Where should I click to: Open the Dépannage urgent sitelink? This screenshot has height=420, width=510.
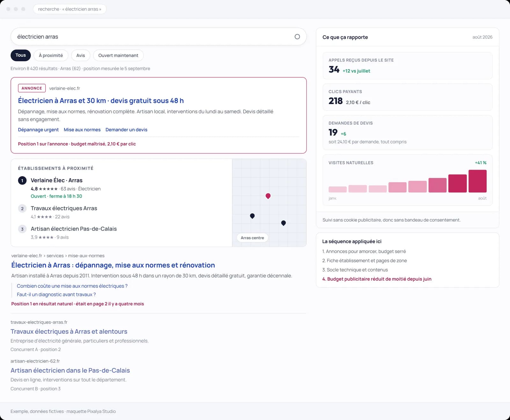pos(38,130)
